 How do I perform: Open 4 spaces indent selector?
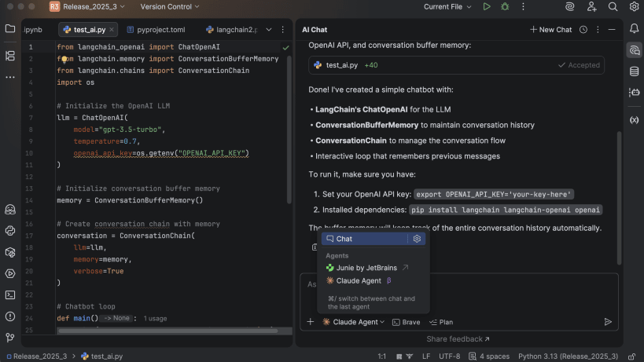pyautogui.click(x=490, y=357)
